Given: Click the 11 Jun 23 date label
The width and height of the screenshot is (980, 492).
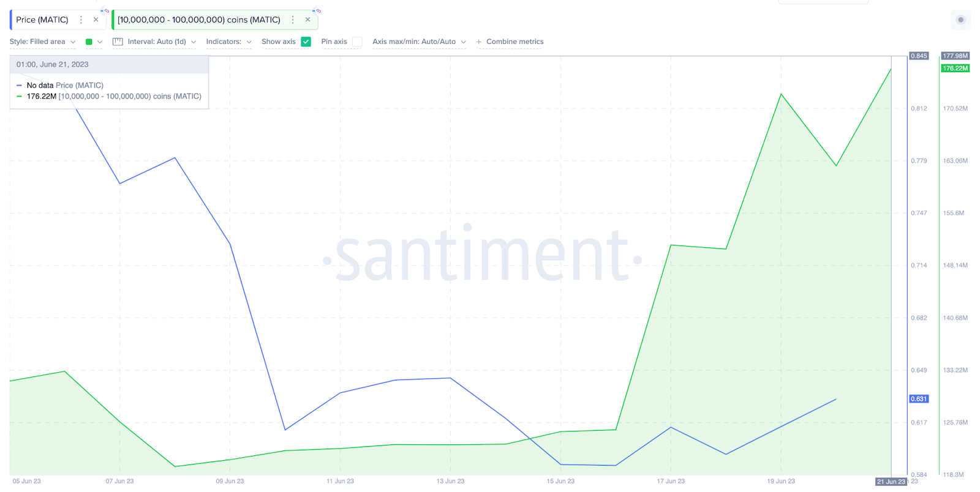Looking at the screenshot, I should click(340, 481).
